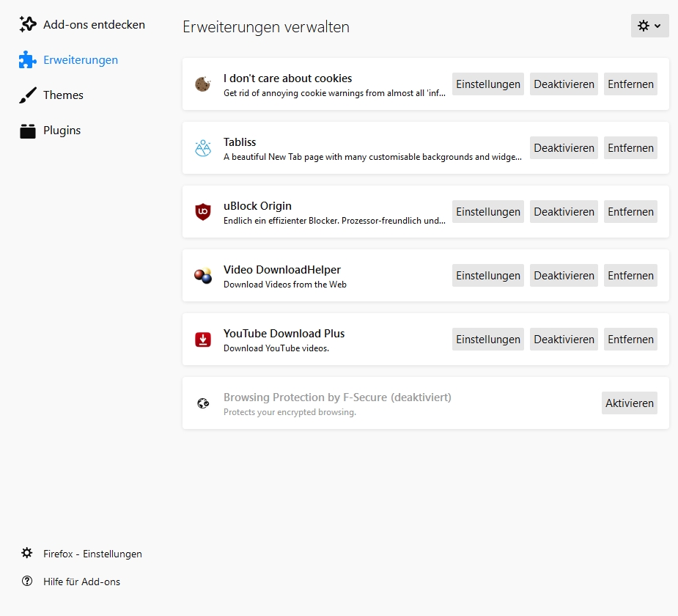Screen dimensions: 678x616
Task: Deaktivieren I don't care about cookies
Action: [x=564, y=84]
